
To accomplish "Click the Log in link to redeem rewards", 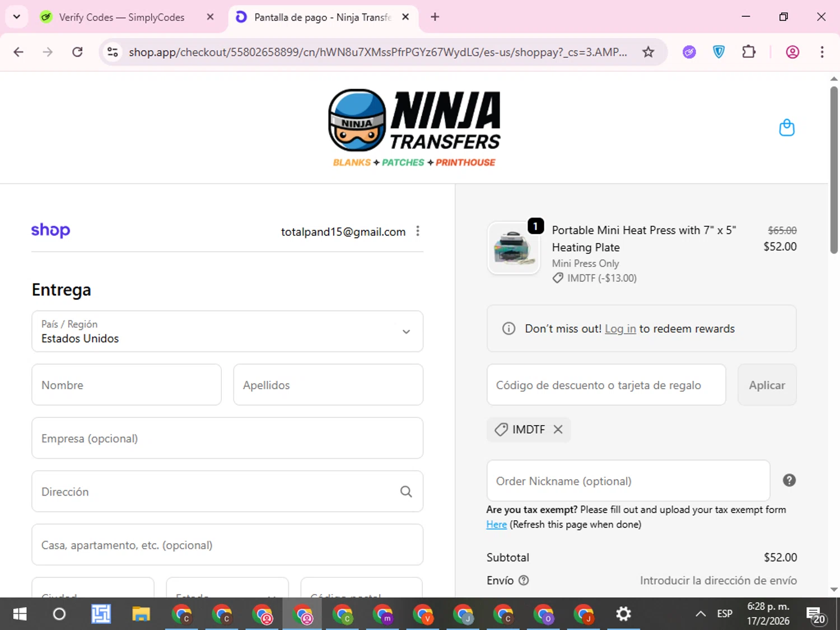I will (x=620, y=329).
